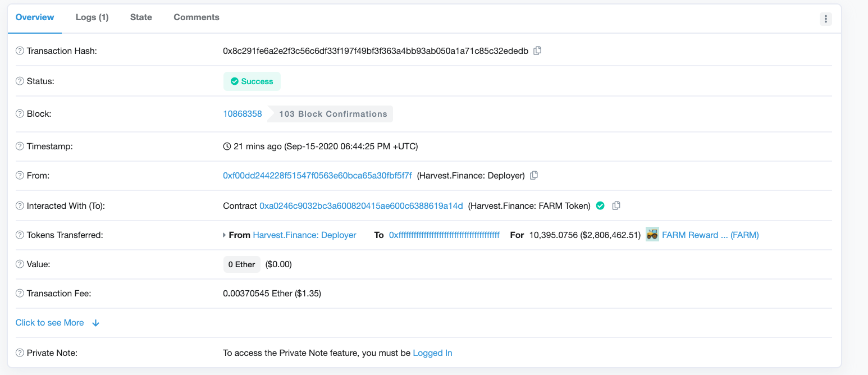The width and height of the screenshot is (868, 375).
Task: Click the timestamp Sep-15-2020 06:44:25 PM text
Action: 351,147
